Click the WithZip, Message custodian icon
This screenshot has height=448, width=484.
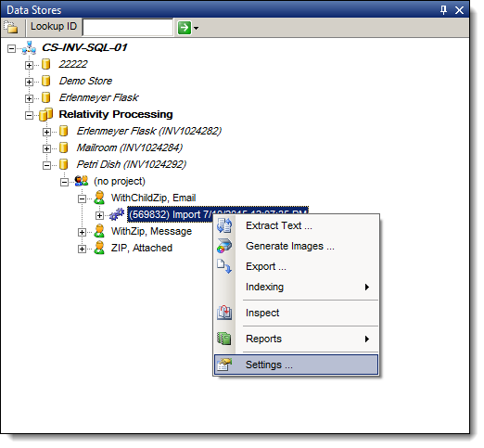click(x=99, y=231)
